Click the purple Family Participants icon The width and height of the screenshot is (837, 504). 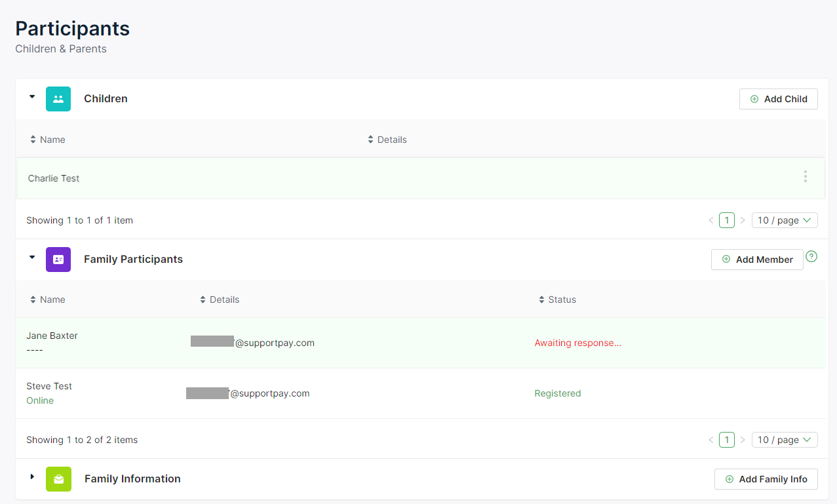click(58, 260)
